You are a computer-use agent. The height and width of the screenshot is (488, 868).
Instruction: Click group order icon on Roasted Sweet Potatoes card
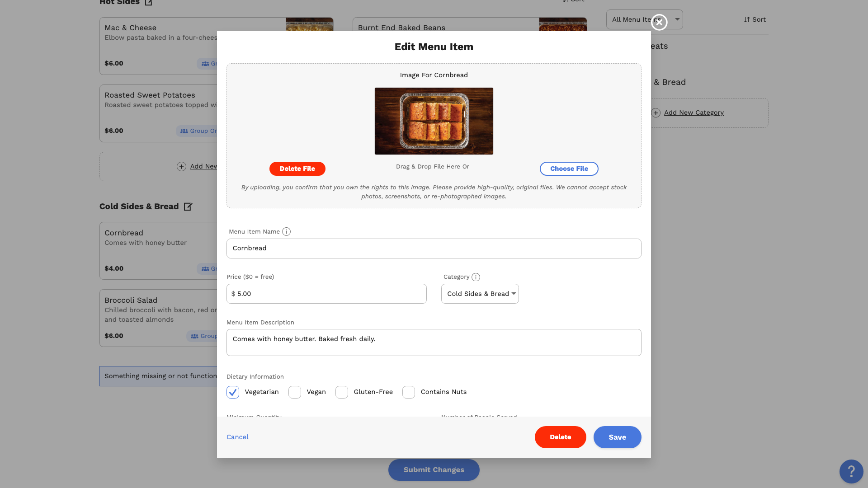click(184, 131)
